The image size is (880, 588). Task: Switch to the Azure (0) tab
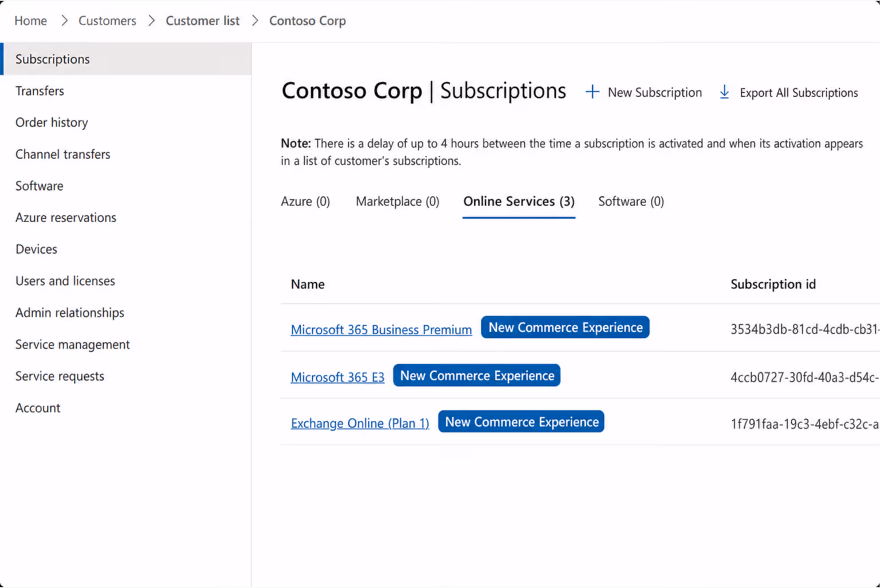[305, 202]
